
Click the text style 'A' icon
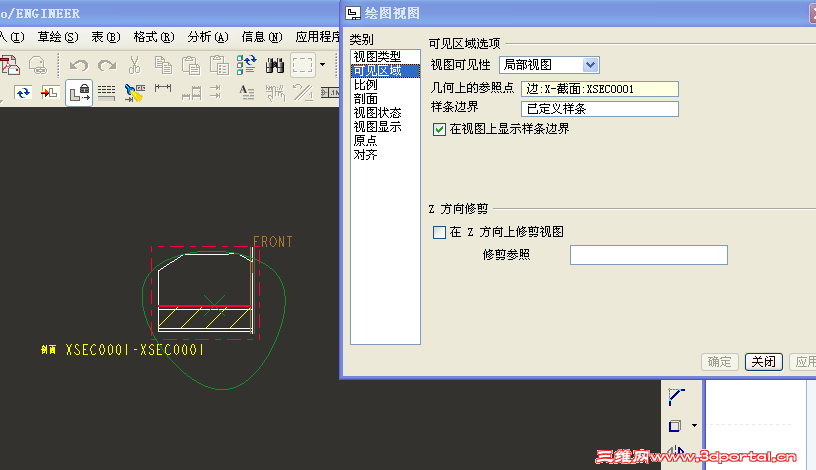tap(247, 93)
